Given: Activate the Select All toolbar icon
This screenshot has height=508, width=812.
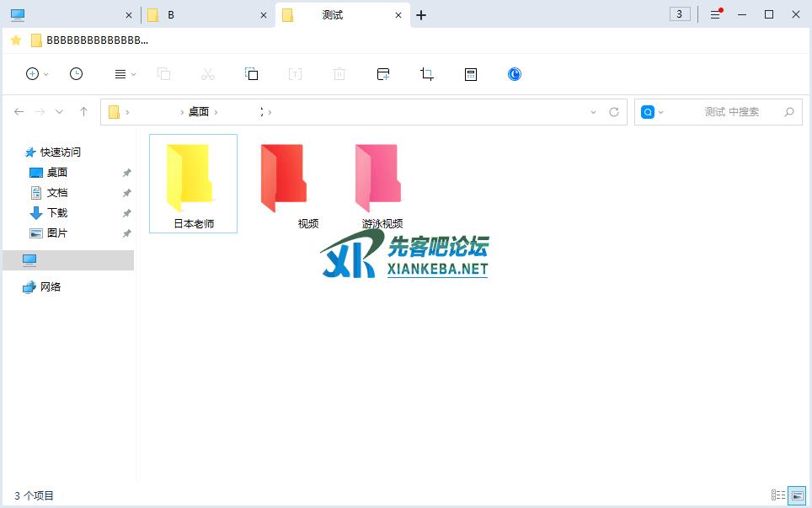Looking at the screenshot, I should [x=252, y=74].
